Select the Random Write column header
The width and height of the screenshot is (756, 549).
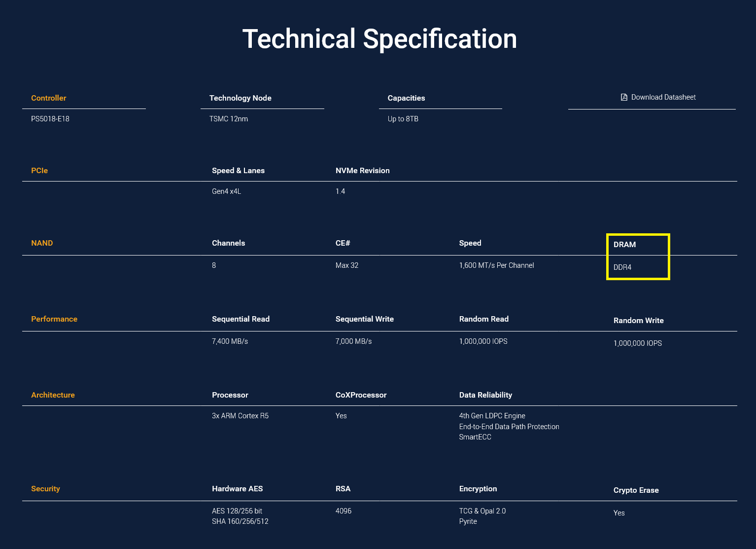point(639,321)
